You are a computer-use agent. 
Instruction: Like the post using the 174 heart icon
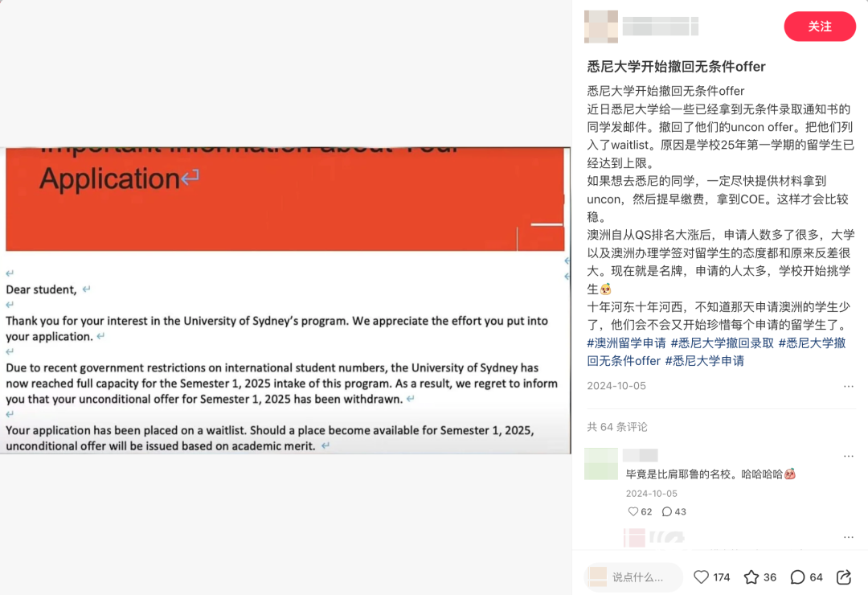coord(702,577)
